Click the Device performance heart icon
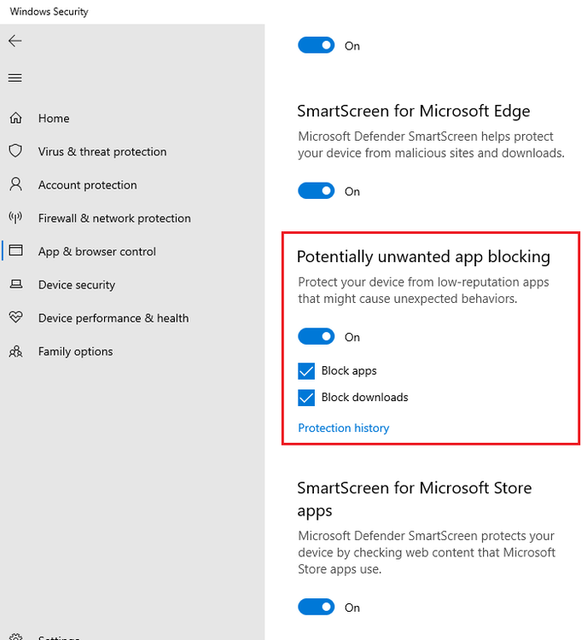Screen dimensions: 587x640 [x=16, y=317]
